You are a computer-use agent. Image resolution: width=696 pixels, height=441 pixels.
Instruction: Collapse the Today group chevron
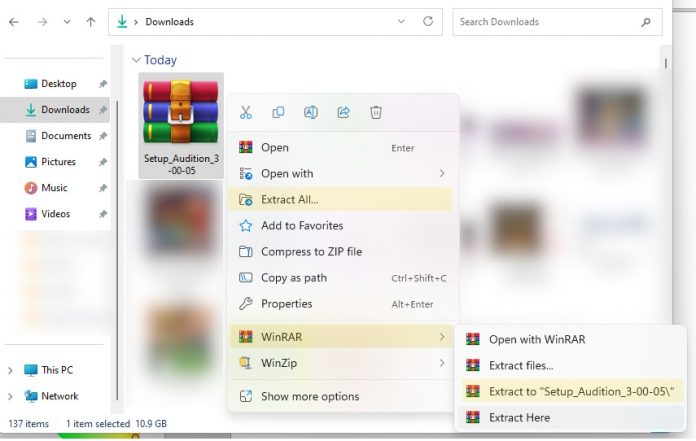136,60
